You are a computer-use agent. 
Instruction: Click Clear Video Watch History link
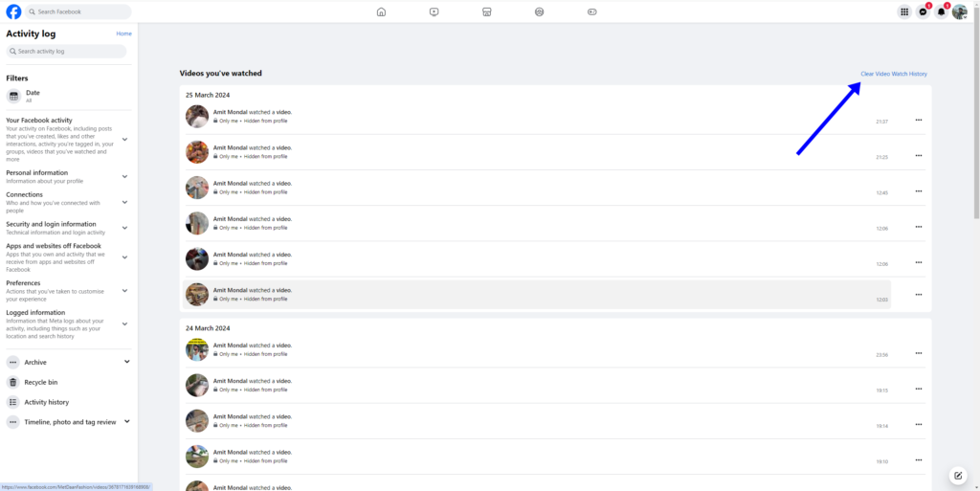[893, 74]
